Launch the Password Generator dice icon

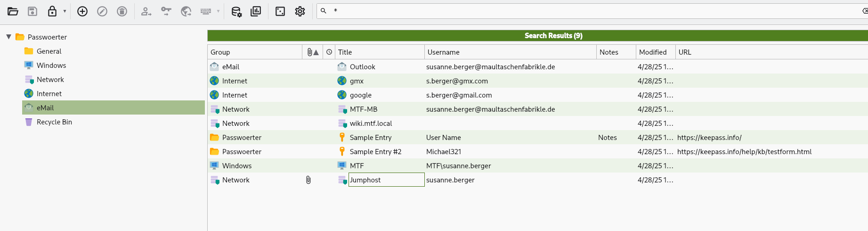click(x=280, y=11)
